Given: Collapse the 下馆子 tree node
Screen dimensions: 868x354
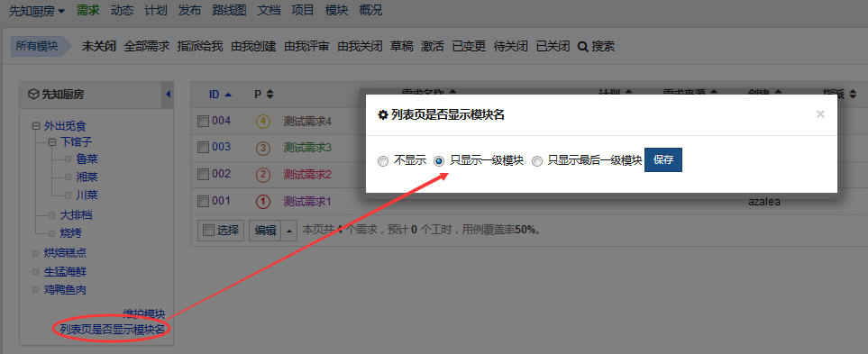Looking at the screenshot, I should click(52, 142).
